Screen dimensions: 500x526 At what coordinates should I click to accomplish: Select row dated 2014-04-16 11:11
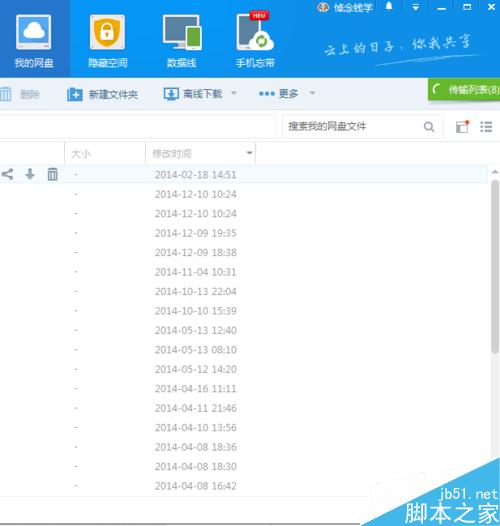[244, 389]
